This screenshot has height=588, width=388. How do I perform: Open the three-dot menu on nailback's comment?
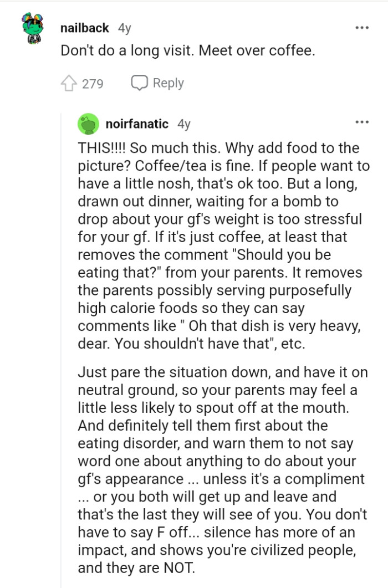pyautogui.click(x=362, y=27)
